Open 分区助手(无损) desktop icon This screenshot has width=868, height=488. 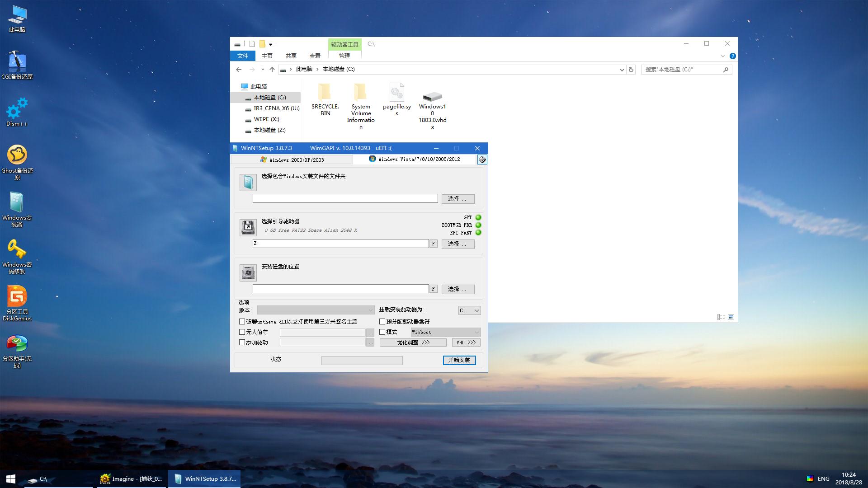click(17, 351)
